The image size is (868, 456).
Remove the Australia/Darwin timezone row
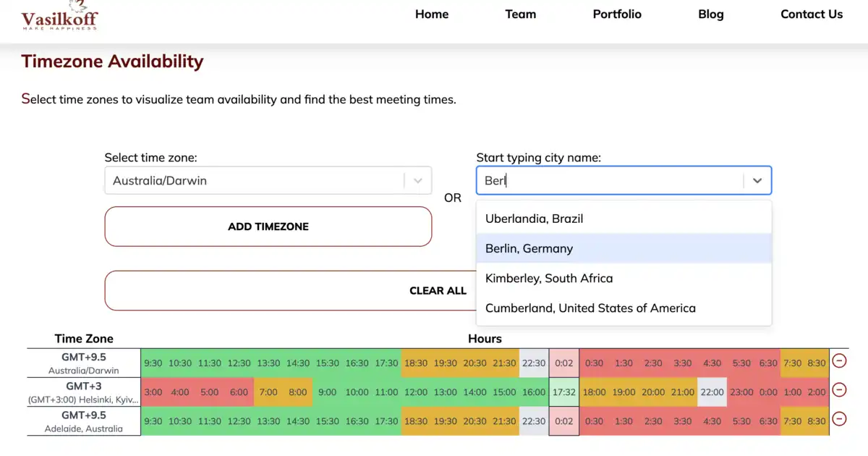point(839,360)
